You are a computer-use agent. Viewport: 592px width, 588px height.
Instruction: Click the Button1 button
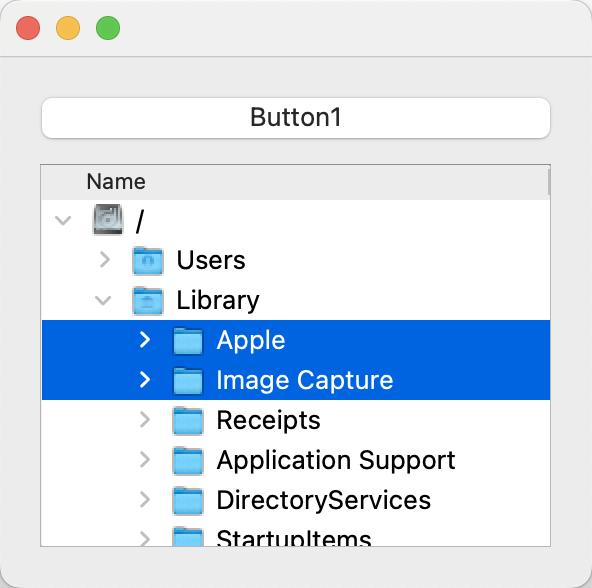tap(296, 117)
